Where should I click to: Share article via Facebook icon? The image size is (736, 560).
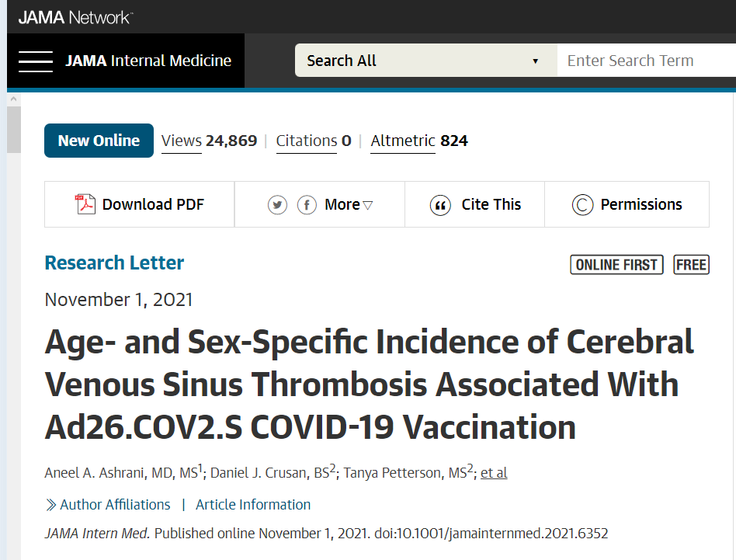pos(307,205)
